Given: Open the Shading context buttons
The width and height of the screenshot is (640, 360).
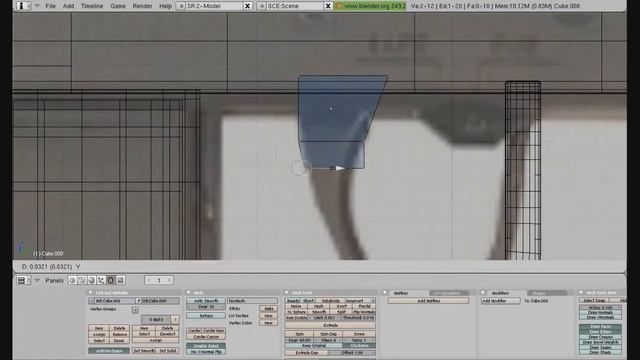Looking at the screenshot, I should click(x=91, y=280).
